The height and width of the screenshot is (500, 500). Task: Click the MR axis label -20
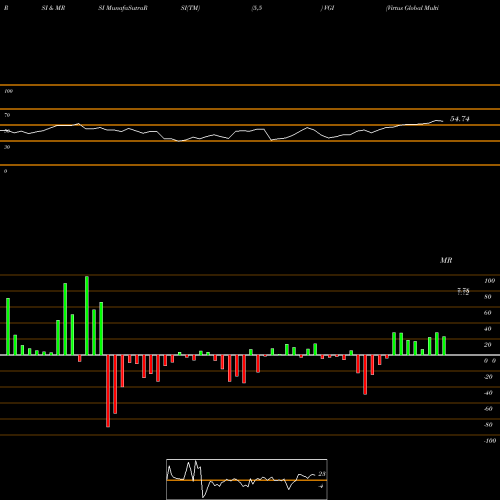pos(488,377)
